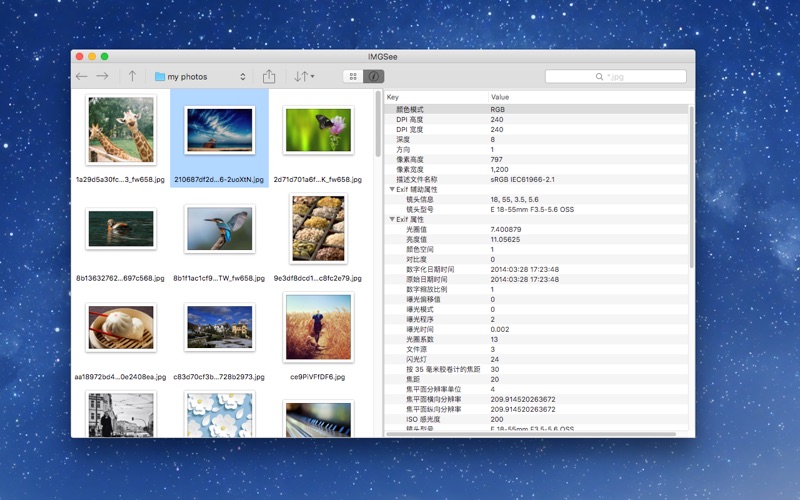Go back with the left arrow
800x500 pixels.
(82, 77)
